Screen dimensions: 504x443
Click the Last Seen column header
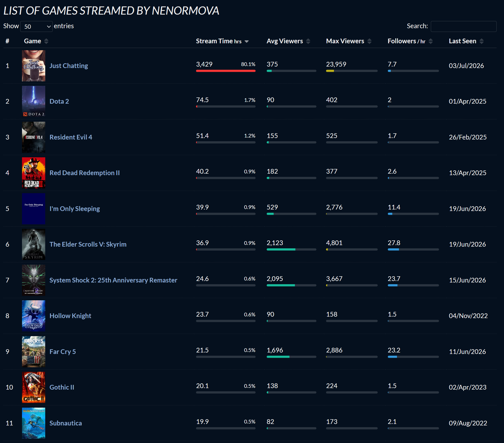[x=462, y=41]
